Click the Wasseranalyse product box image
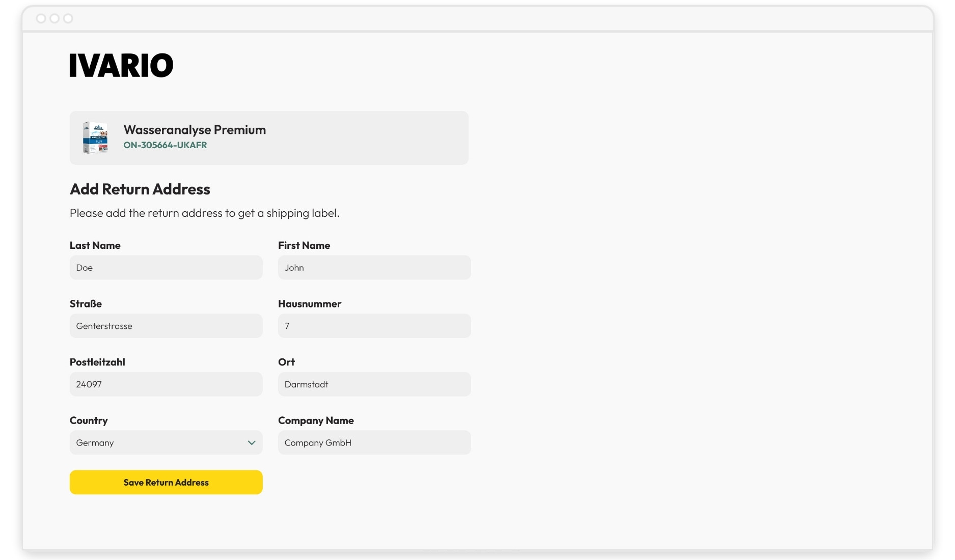 [x=95, y=137]
